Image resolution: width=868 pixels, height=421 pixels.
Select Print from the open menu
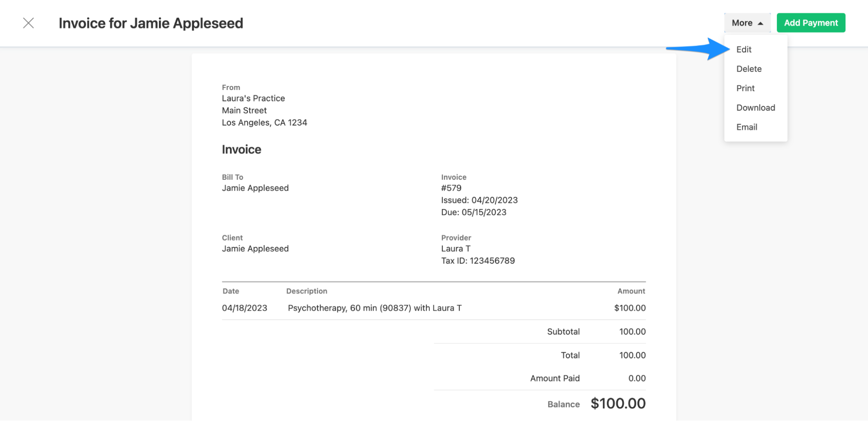click(x=745, y=88)
